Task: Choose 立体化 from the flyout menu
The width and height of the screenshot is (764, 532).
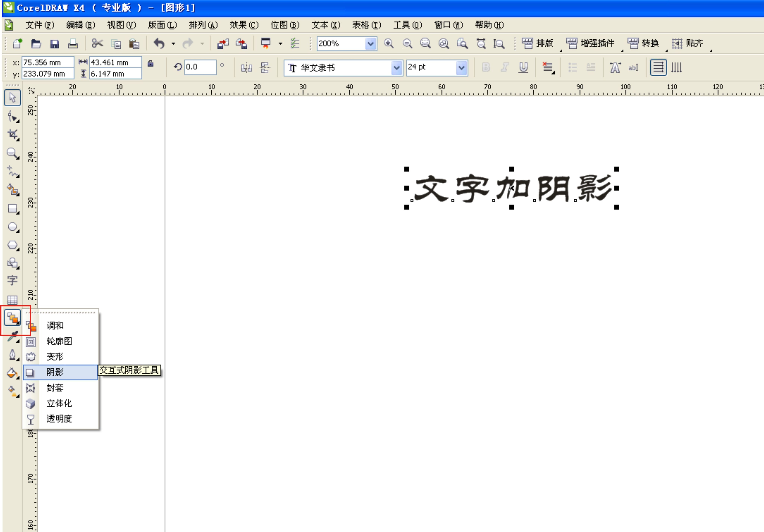Action: click(x=60, y=403)
